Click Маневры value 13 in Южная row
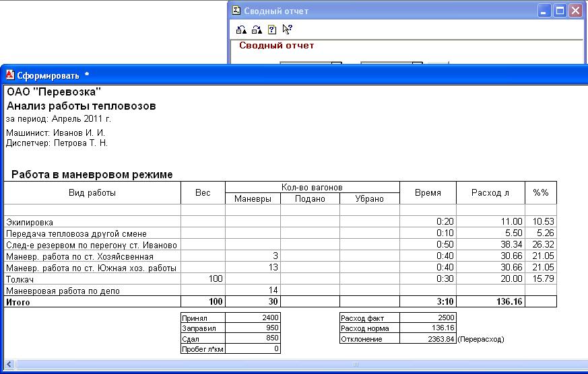Viewport: 588px width, 374px height. pyautogui.click(x=273, y=267)
